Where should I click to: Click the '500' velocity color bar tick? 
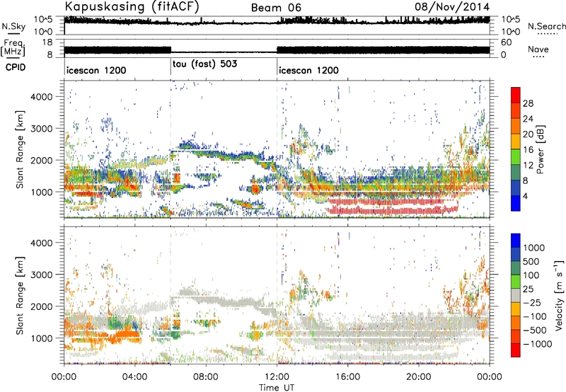pos(531,261)
